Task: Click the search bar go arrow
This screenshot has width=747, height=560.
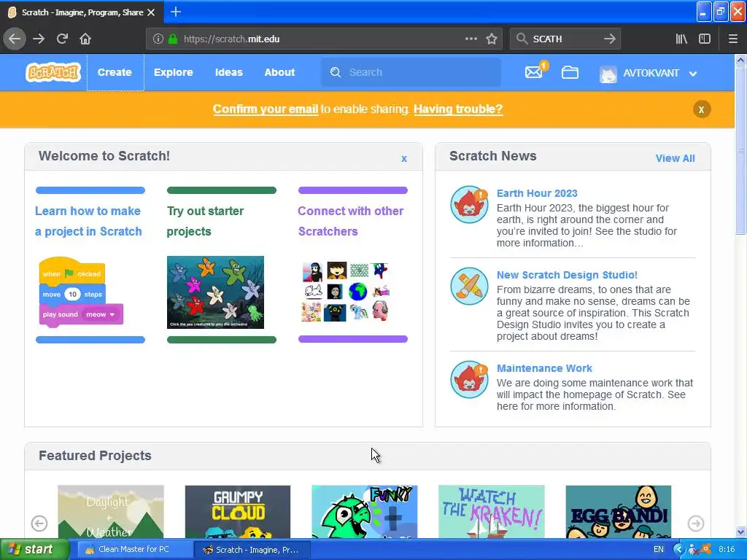Action: pos(609,39)
